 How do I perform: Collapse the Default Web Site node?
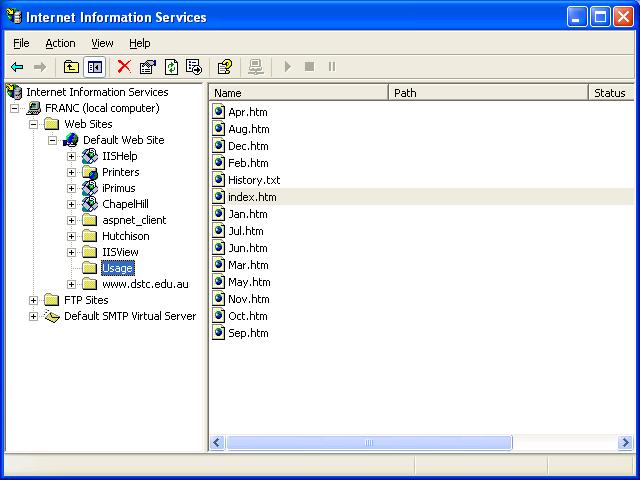[53, 140]
